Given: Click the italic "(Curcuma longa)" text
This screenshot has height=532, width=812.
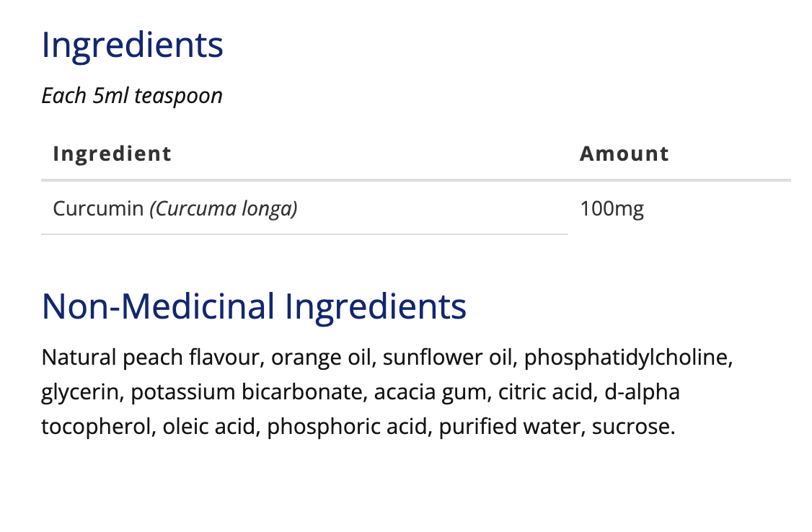Looking at the screenshot, I should point(224,209).
